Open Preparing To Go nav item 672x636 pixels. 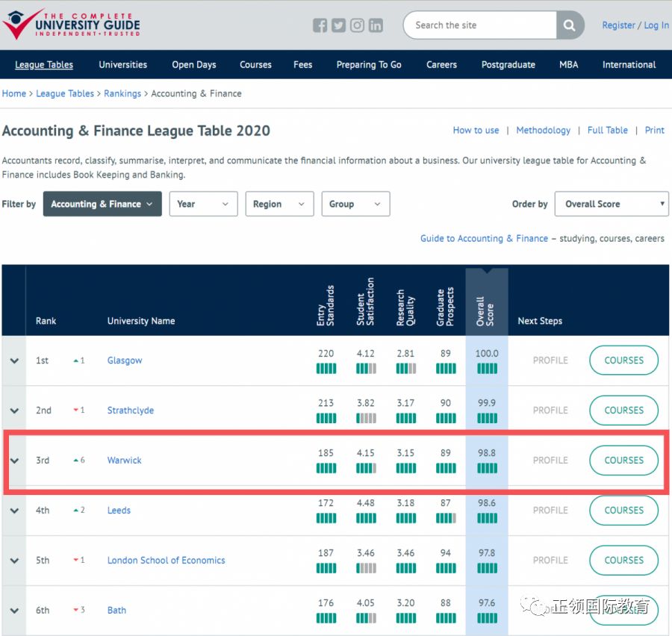point(369,65)
